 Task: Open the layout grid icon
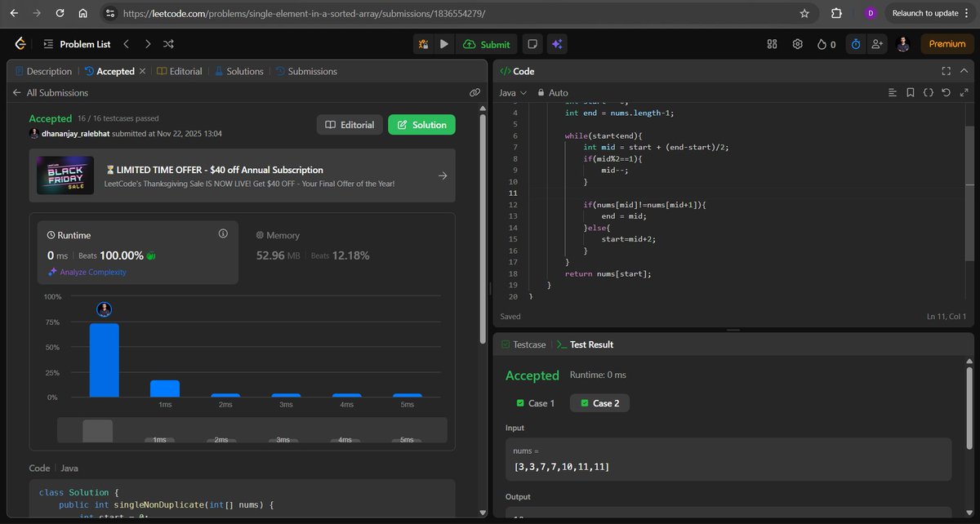772,44
